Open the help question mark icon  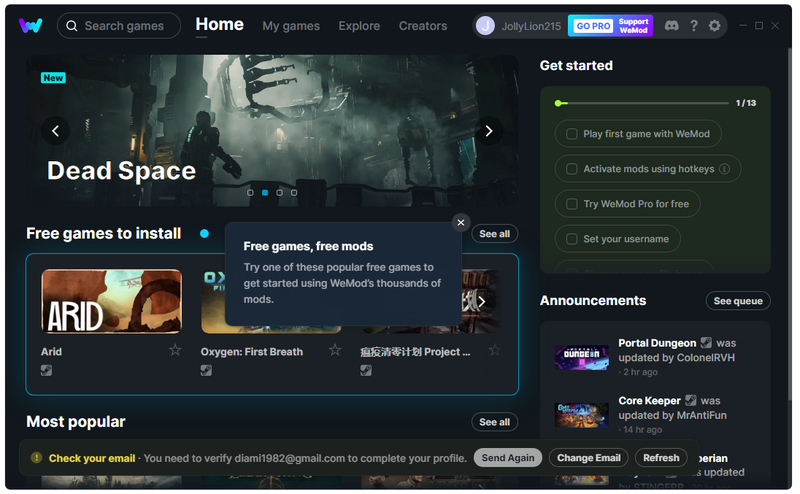pyautogui.click(x=693, y=26)
